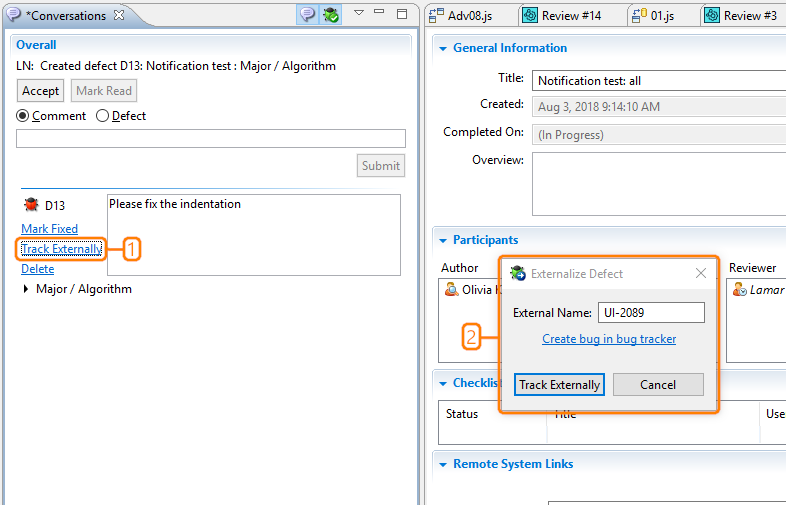The image size is (786, 505).
Task: Switch to the Review #14 tab
Action: click(571, 16)
